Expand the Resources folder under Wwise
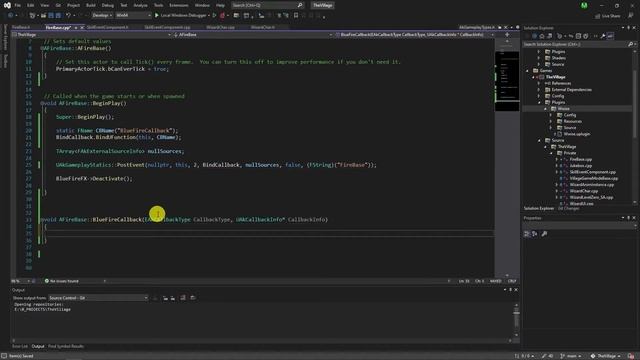Viewport: 640px width, 360px height. (x=551, y=122)
